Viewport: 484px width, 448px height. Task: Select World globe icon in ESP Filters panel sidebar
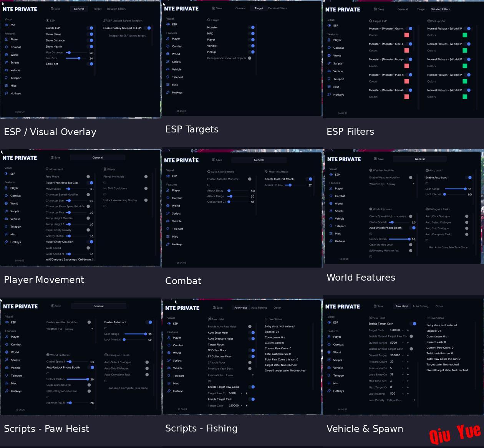pyautogui.click(x=329, y=56)
